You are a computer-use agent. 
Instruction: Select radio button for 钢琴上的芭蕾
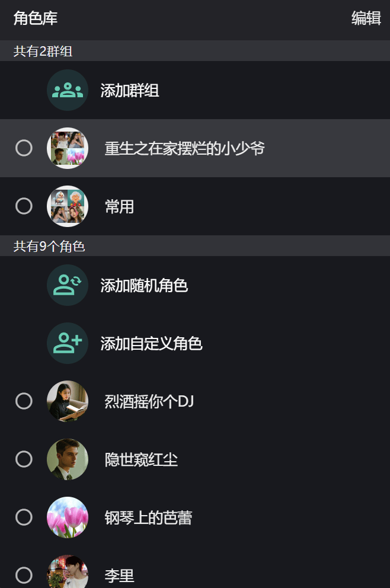[24, 517]
